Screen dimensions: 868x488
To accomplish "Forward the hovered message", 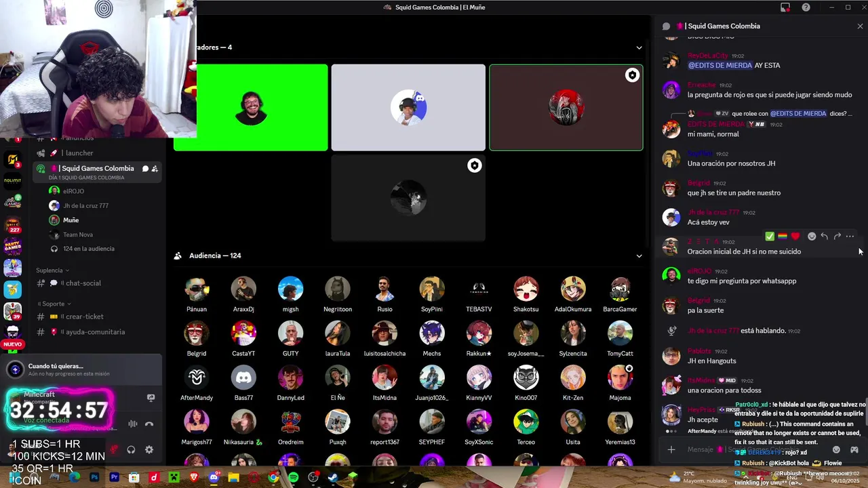I will tap(837, 237).
